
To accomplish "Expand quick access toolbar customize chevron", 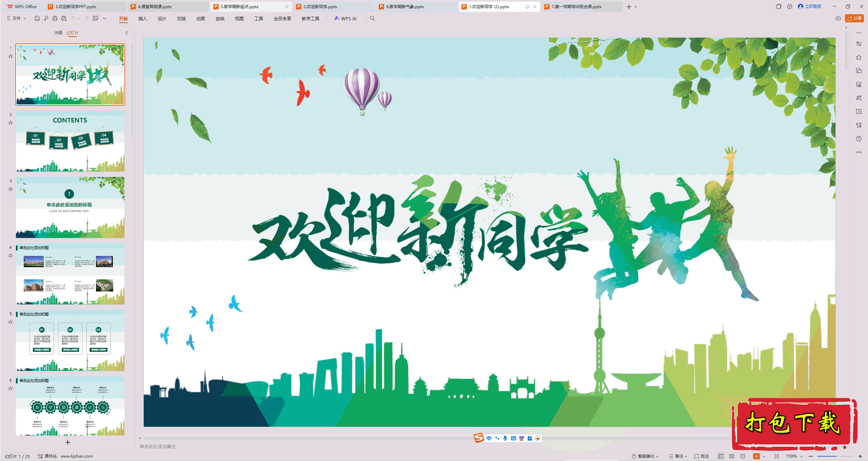I will pyautogui.click(x=104, y=18).
